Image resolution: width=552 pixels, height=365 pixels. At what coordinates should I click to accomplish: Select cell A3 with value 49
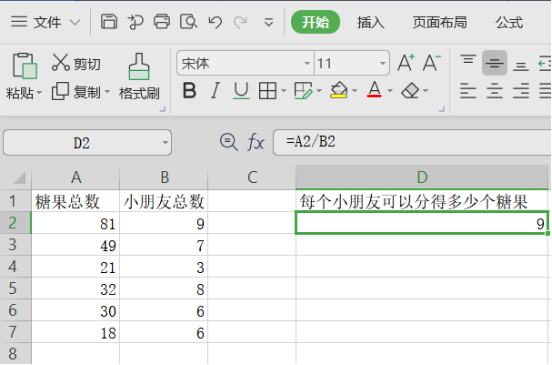click(x=76, y=245)
